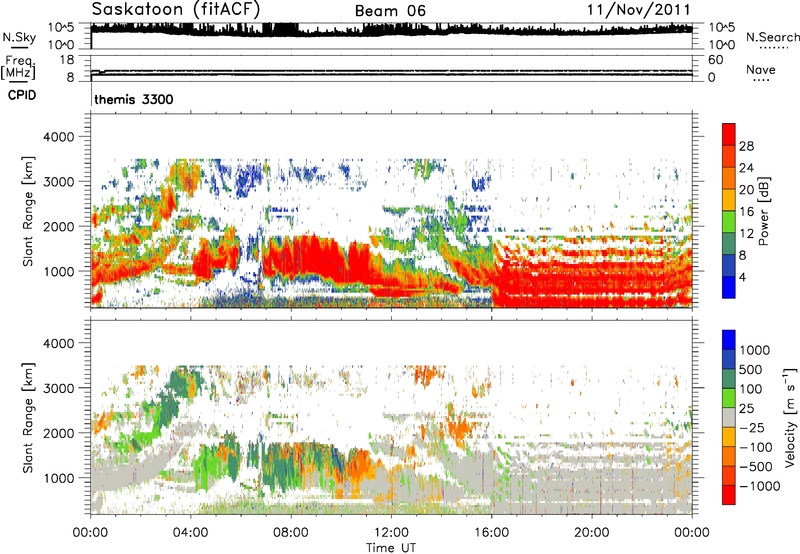Click the '20:00' time axis label

pyautogui.click(x=591, y=533)
